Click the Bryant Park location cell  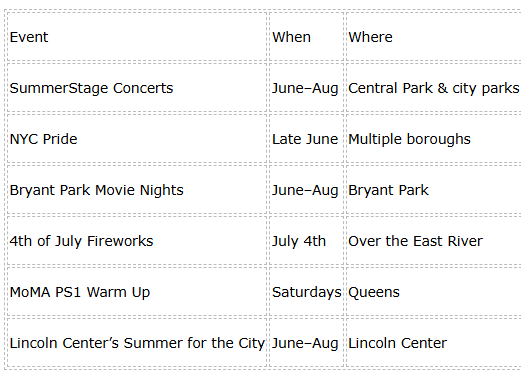click(434, 190)
